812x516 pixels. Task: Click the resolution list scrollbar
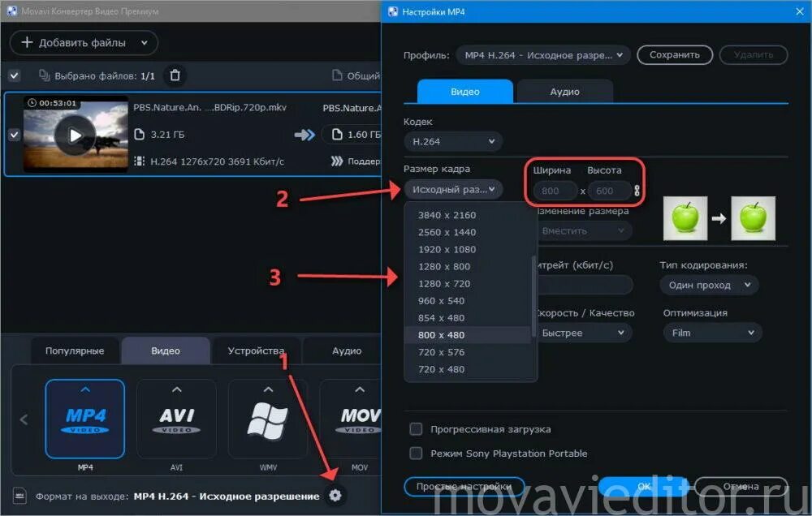click(x=534, y=297)
